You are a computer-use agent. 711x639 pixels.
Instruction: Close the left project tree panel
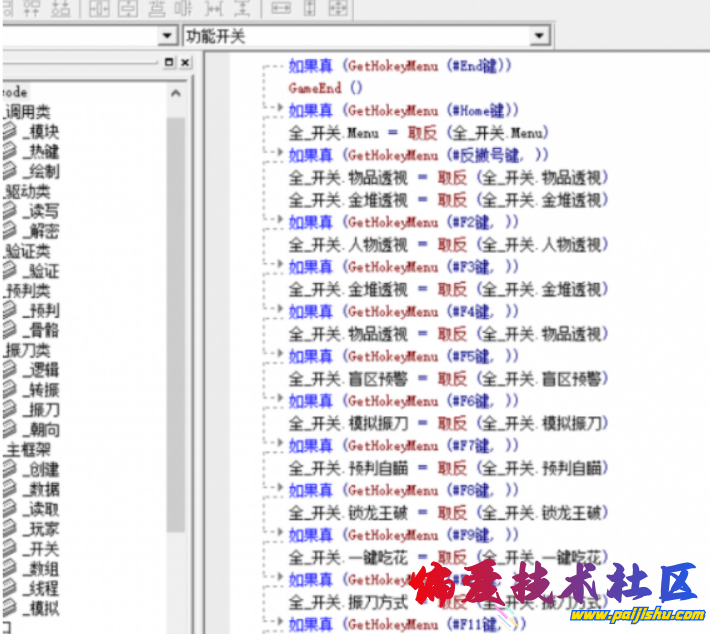(186, 62)
